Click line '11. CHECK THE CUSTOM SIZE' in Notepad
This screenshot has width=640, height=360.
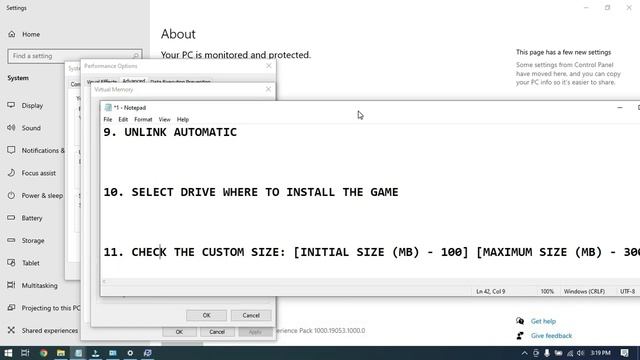coord(371,252)
